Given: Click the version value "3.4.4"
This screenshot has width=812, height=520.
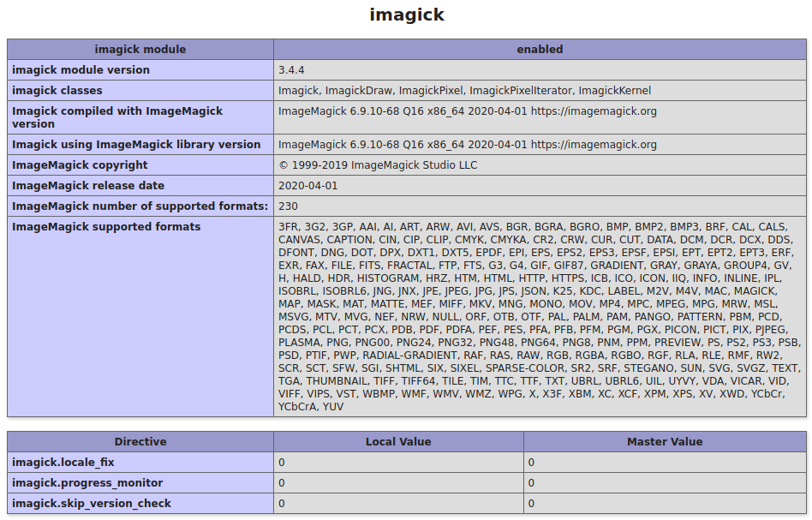Looking at the screenshot, I should point(291,70).
